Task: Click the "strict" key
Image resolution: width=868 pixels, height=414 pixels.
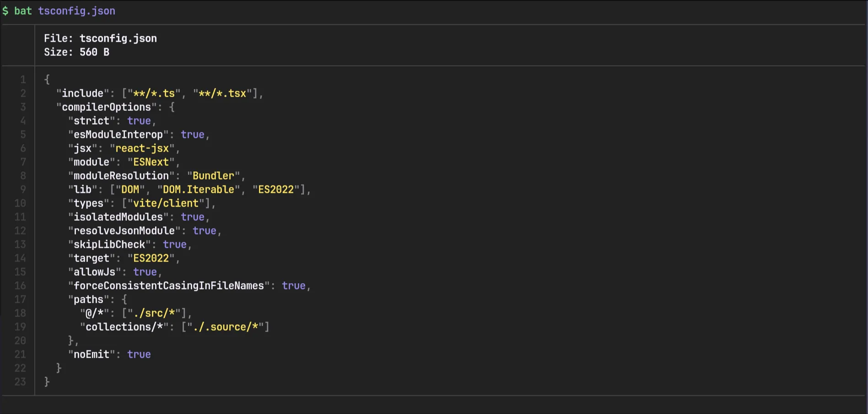Action: point(92,121)
